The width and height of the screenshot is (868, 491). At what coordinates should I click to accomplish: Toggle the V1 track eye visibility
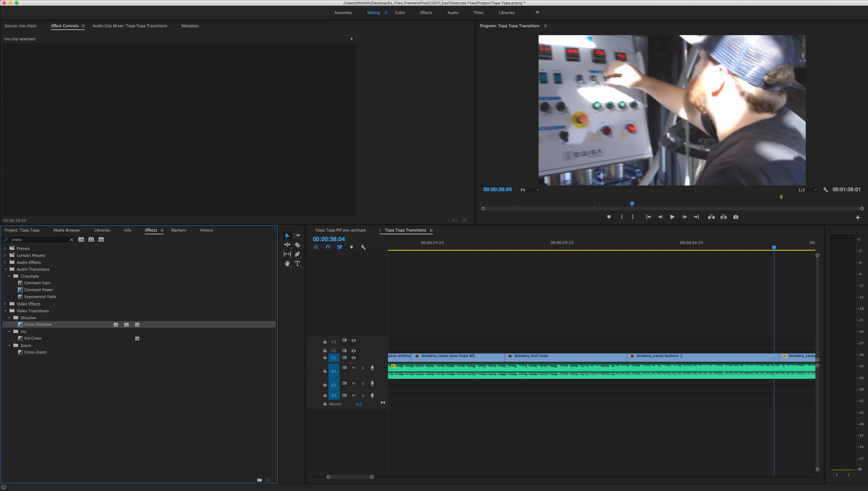tap(353, 357)
